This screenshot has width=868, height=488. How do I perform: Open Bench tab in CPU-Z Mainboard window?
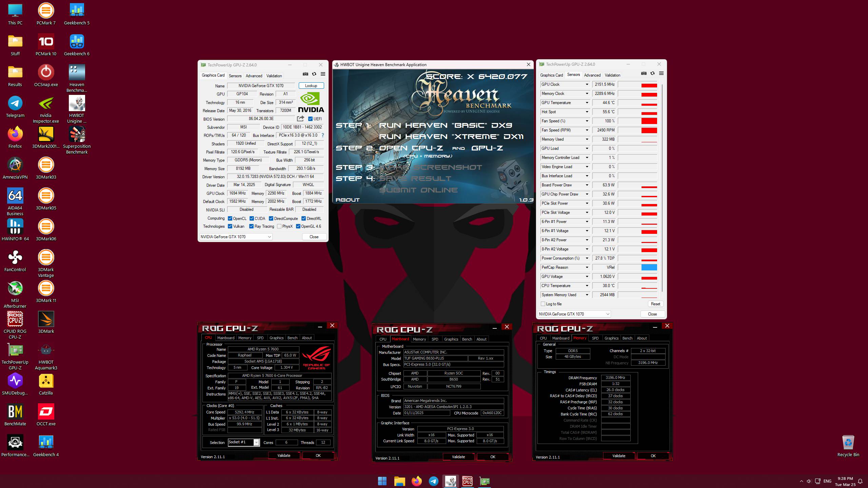[467, 339]
